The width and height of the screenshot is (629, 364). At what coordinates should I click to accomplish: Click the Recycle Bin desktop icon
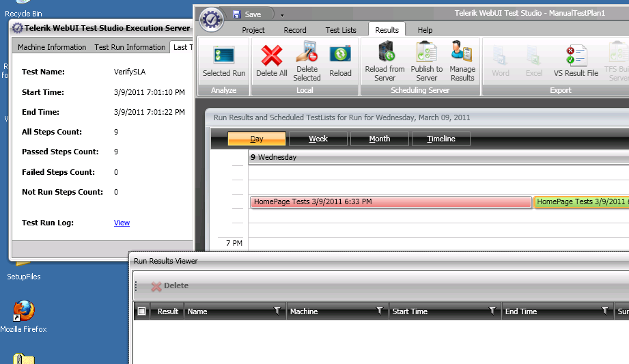[23, 10]
